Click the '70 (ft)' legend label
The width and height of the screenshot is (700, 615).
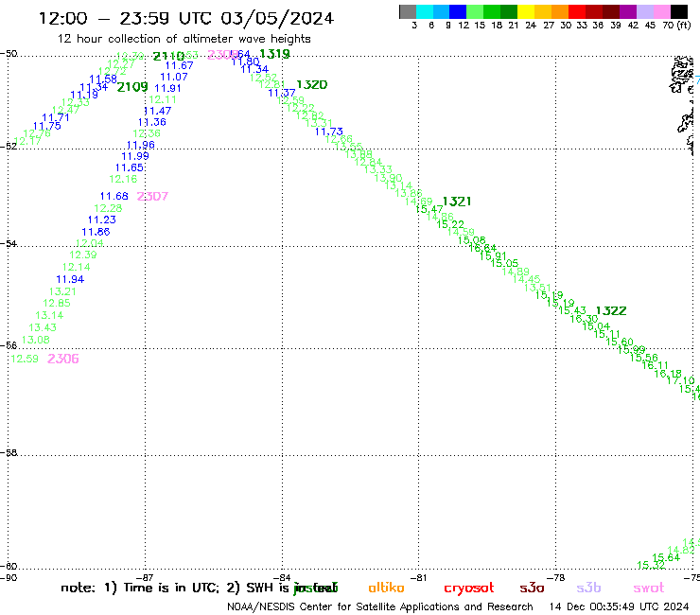tap(676, 25)
